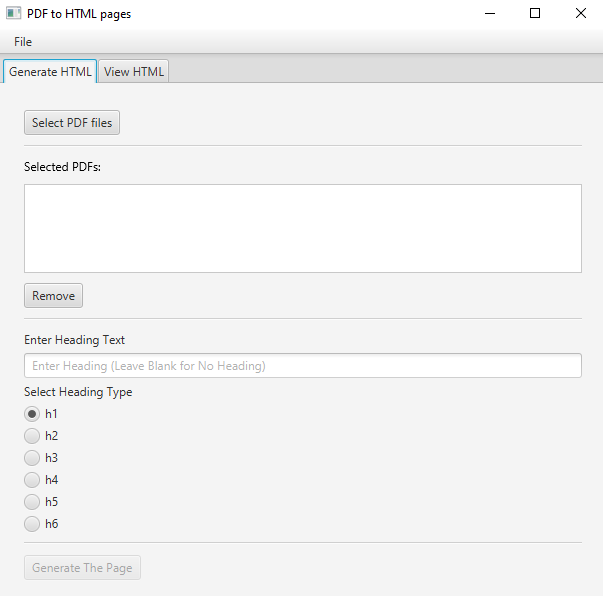Click inside the Selected PDFs list box
Screen dimensions: 603x596
[302, 228]
